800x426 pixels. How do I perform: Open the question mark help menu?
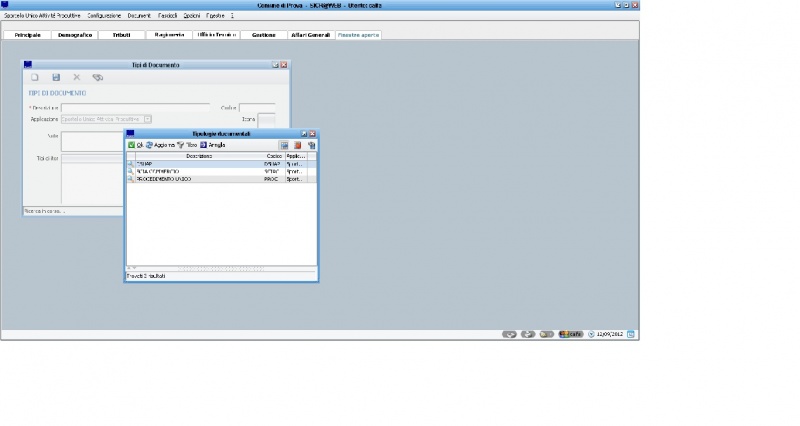[x=232, y=16]
